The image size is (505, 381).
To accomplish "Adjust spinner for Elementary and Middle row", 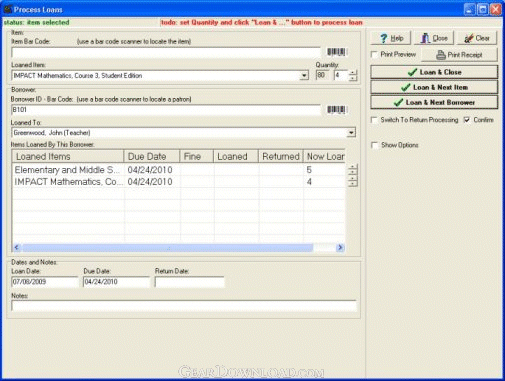I will point(353,170).
